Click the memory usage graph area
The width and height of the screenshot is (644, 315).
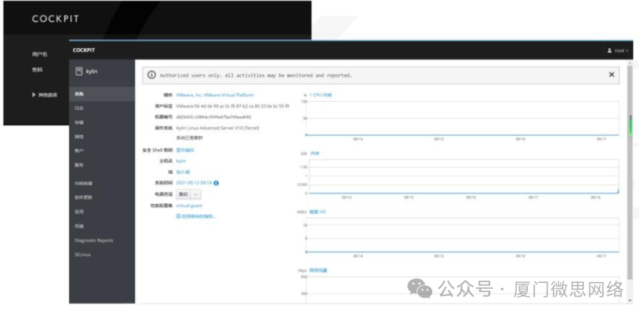464,177
